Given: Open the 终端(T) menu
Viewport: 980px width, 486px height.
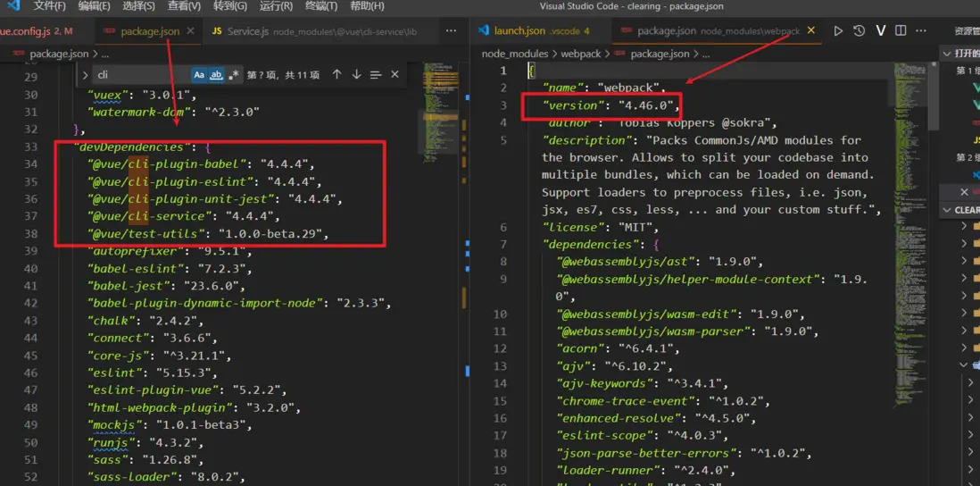Looking at the screenshot, I should tap(320, 7).
